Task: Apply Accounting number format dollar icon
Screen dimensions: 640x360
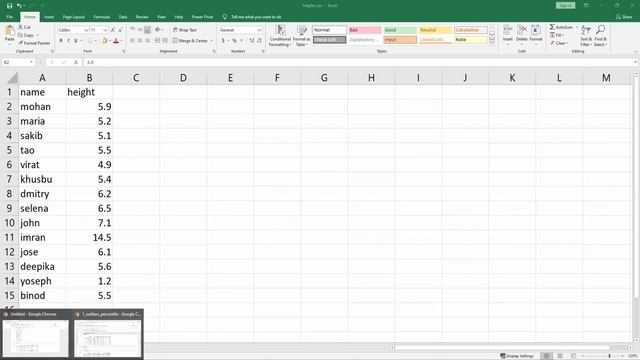Action: pos(223,41)
